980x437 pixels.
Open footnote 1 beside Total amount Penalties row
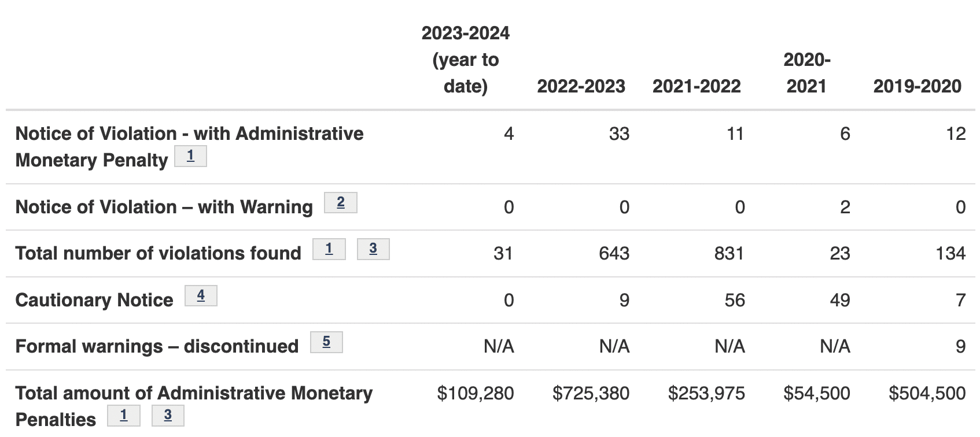(124, 416)
